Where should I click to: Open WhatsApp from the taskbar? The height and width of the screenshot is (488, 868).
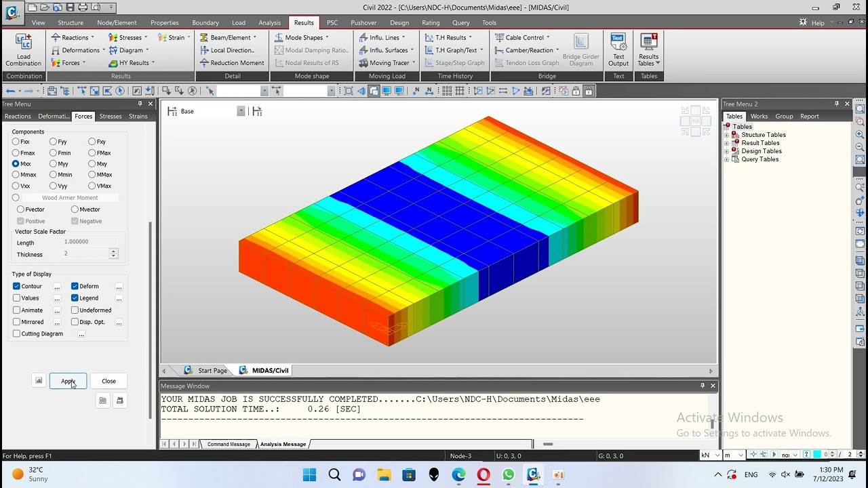509,474
